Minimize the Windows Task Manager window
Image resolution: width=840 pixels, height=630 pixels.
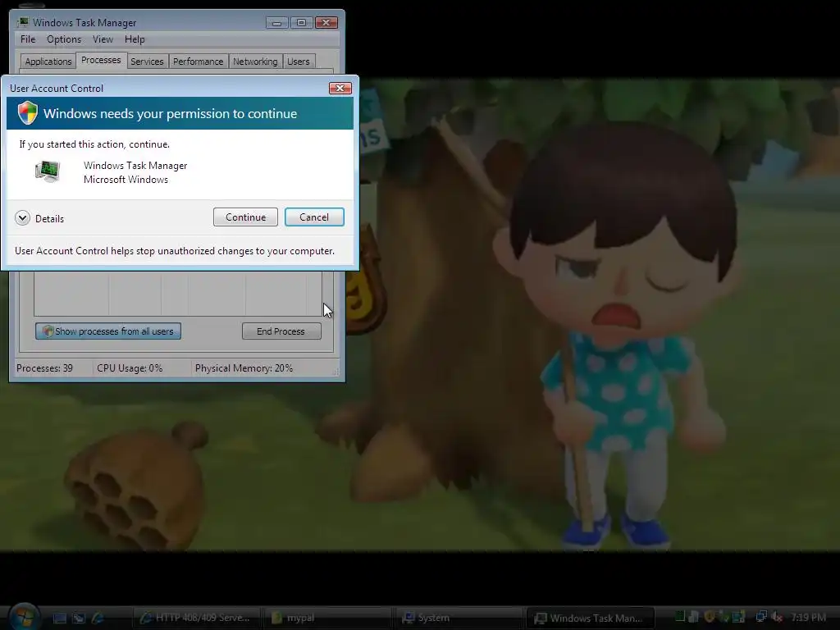click(276, 22)
